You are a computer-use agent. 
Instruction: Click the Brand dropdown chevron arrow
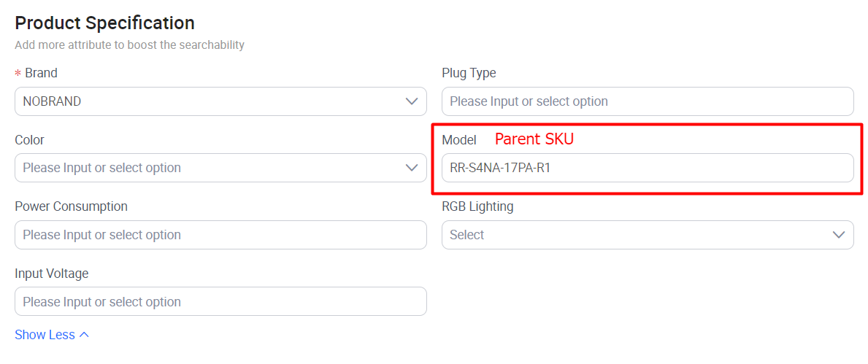click(412, 101)
